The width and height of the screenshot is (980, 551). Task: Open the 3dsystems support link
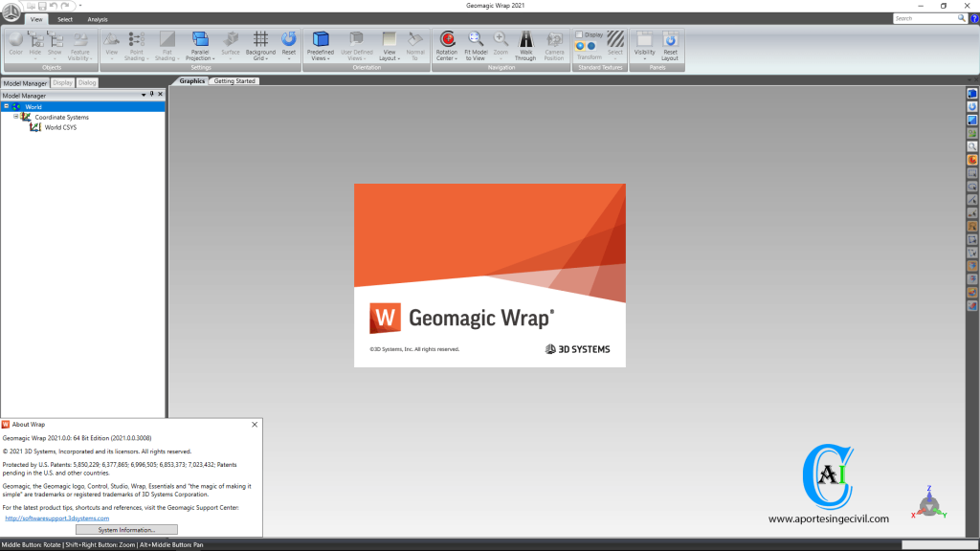click(x=56, y=518)
